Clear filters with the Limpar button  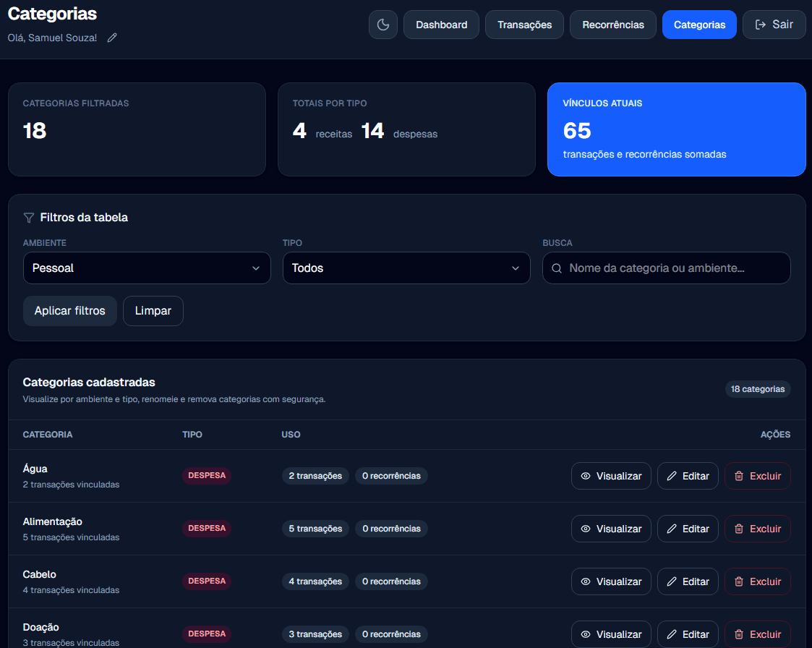coord(153,311)
